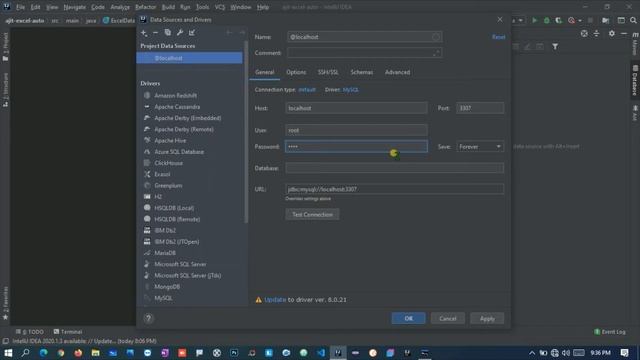Open Windows taskbar search icon
Image resolution: width=640 pixels, height=360 pixels.
point(25,353)
